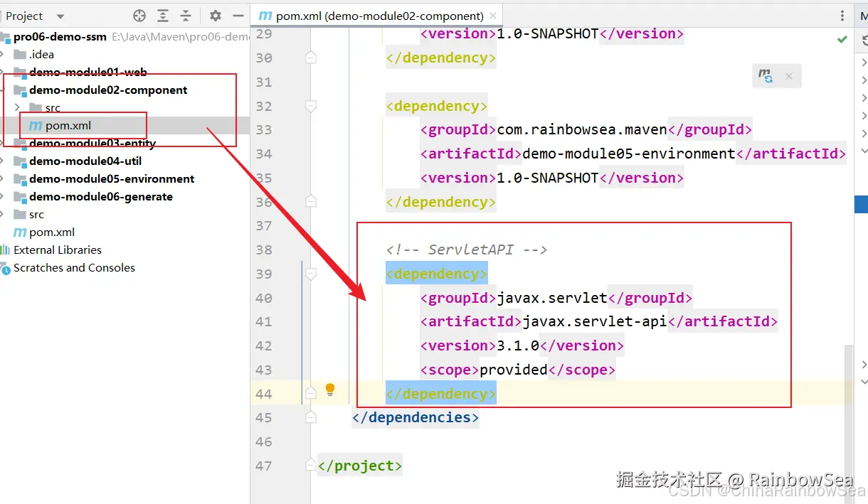868x504 pixels.
Task: Expand the .idea folder node
Action: tap(3, 54)
